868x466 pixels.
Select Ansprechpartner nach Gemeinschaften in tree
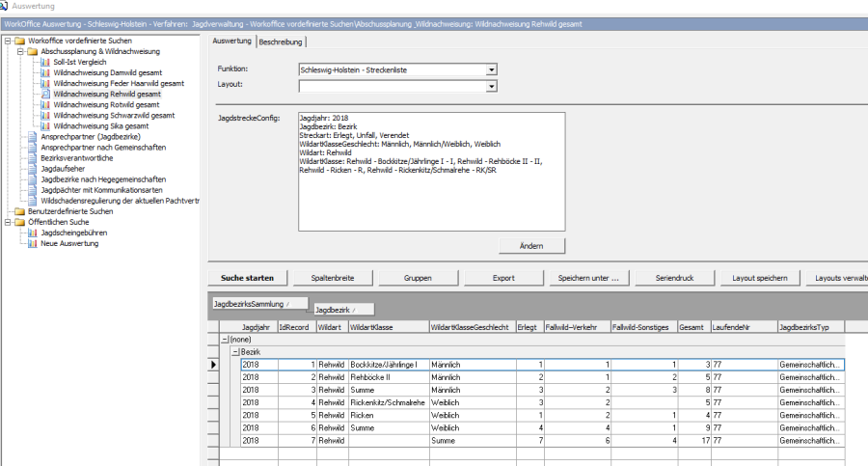[x=104, y=148]
